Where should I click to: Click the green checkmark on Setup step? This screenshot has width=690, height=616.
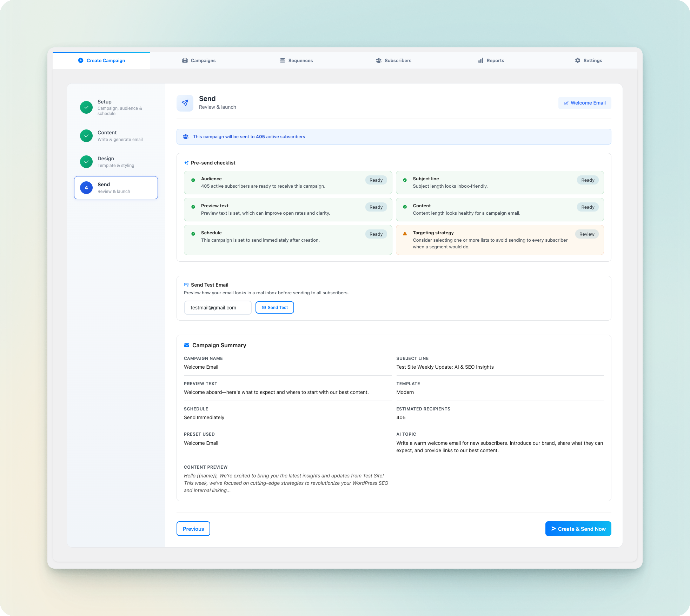point(86,107)
